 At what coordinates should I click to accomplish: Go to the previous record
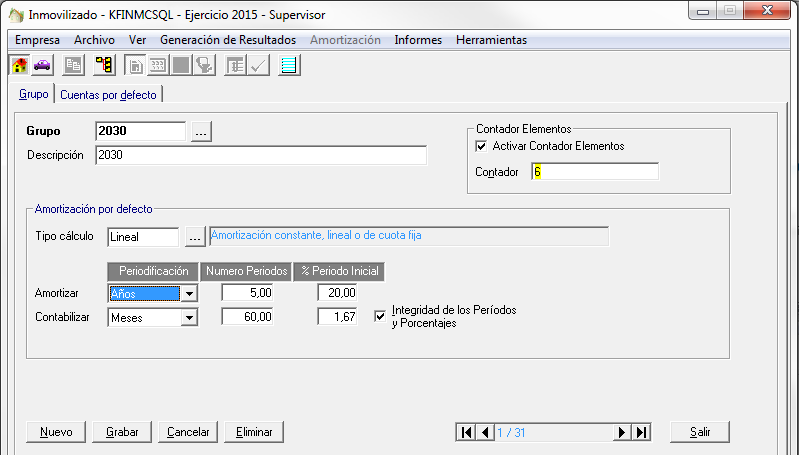click(485, 432)
